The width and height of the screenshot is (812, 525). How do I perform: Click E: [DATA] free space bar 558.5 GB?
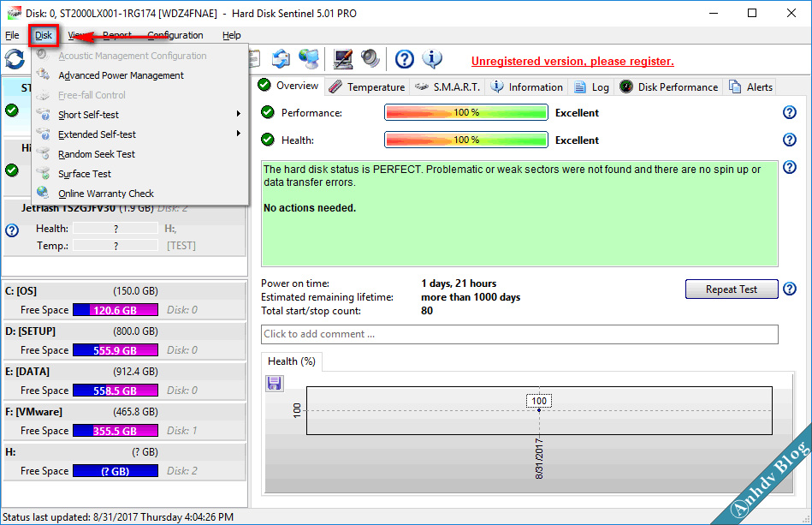click(x=116, y=391)
